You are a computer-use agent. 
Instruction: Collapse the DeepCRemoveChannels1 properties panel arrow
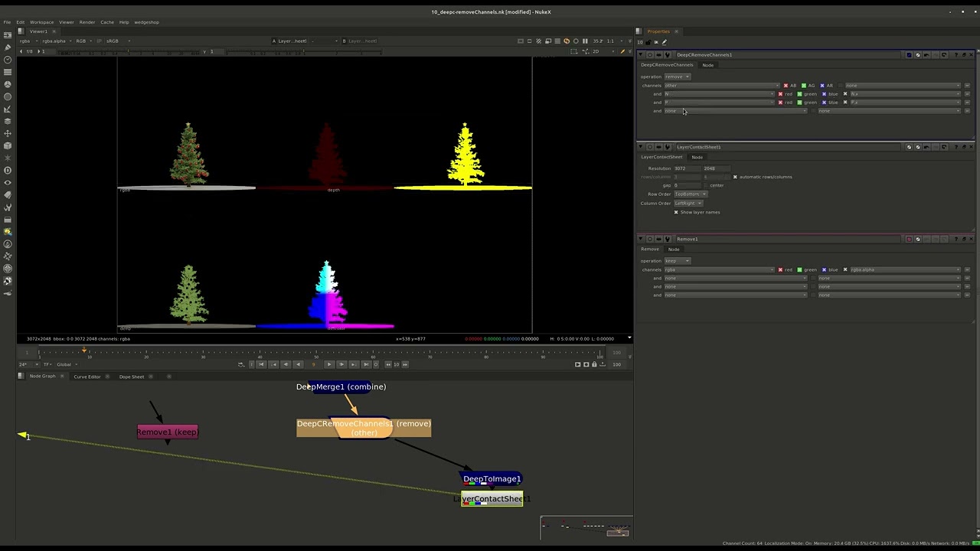640,55
